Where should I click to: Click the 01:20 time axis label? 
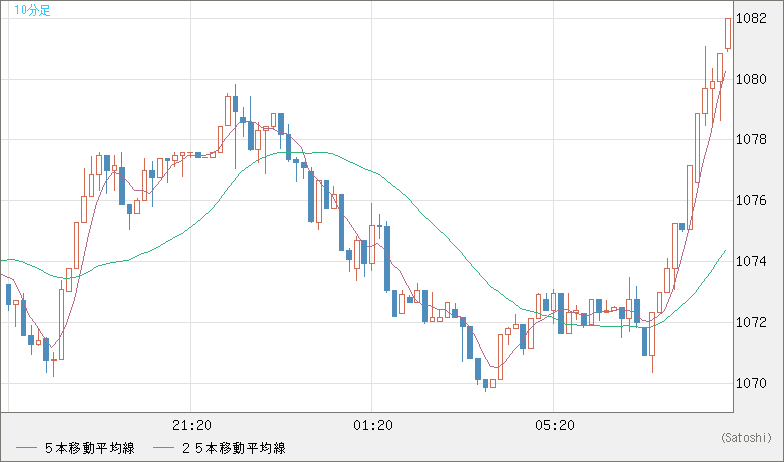(x=372, y=426)
